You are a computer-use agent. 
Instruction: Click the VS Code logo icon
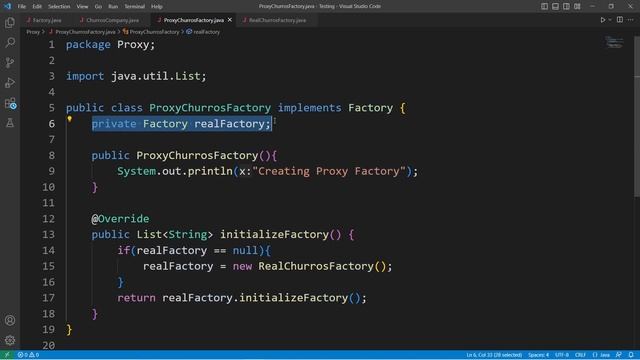(7, 7)
